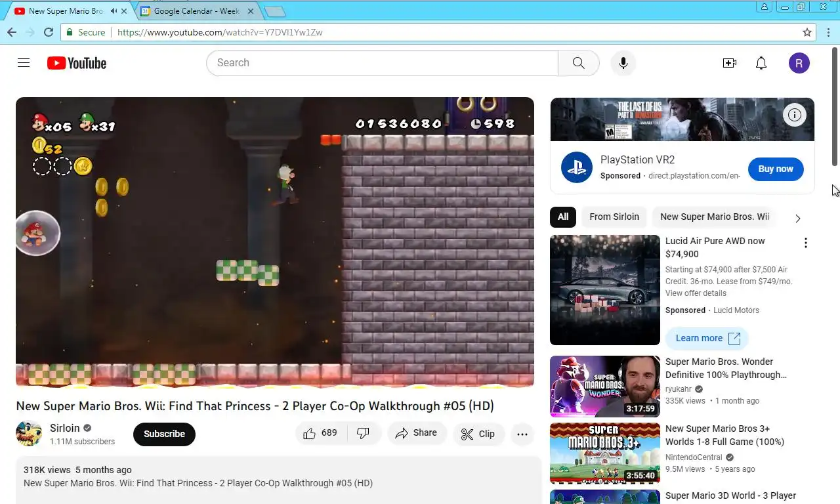
Task: Open a new browser tab
Action: click(x=274, y=11)
